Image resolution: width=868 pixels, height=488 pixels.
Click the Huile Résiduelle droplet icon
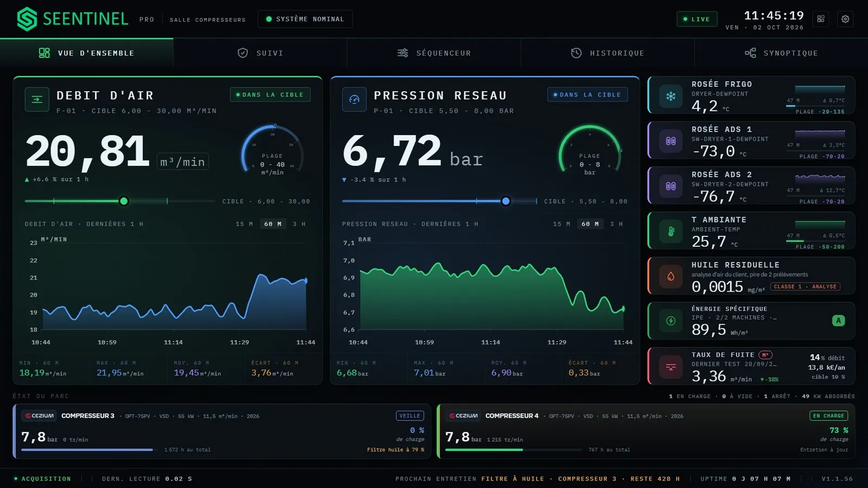click(x=671, y=277)
